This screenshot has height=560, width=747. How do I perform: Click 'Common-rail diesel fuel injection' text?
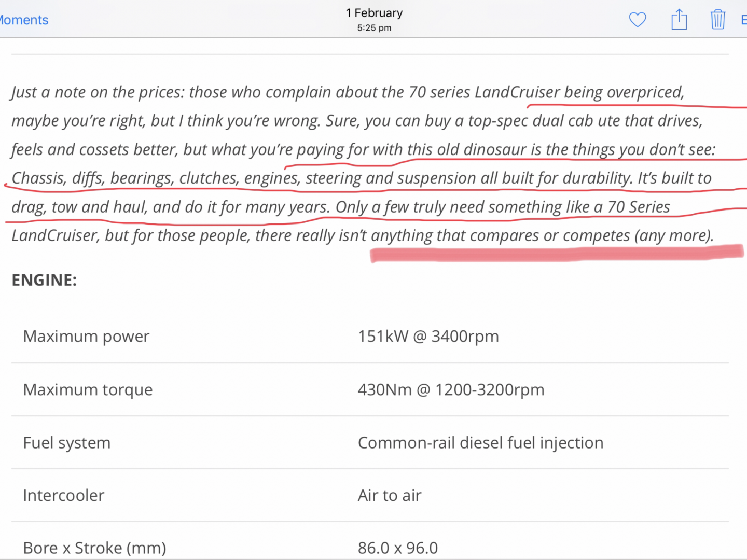click(480, 443)
